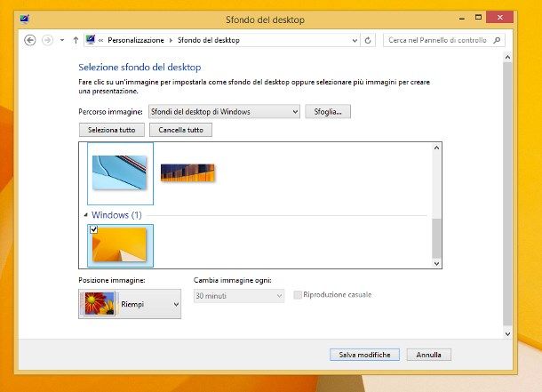Screen dimensions: 542x392
Task: Maximize the Sfondo del desktop window
Action: (x=478, y=17)
